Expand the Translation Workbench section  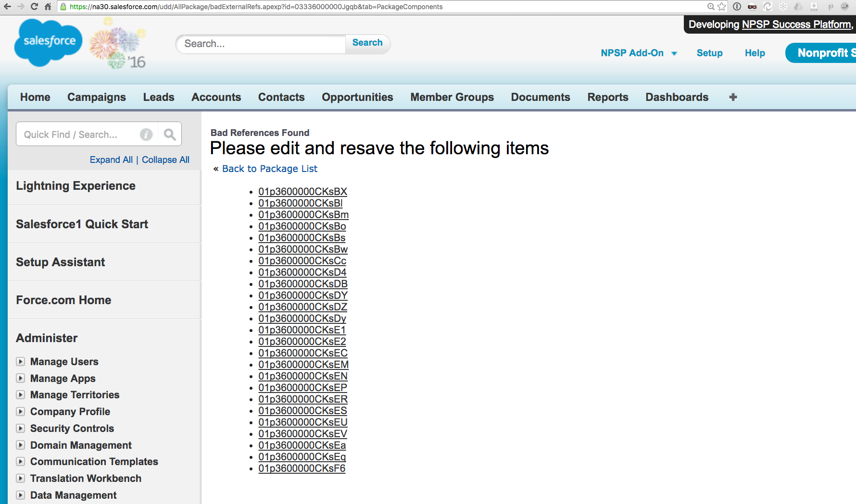[21, 478]
